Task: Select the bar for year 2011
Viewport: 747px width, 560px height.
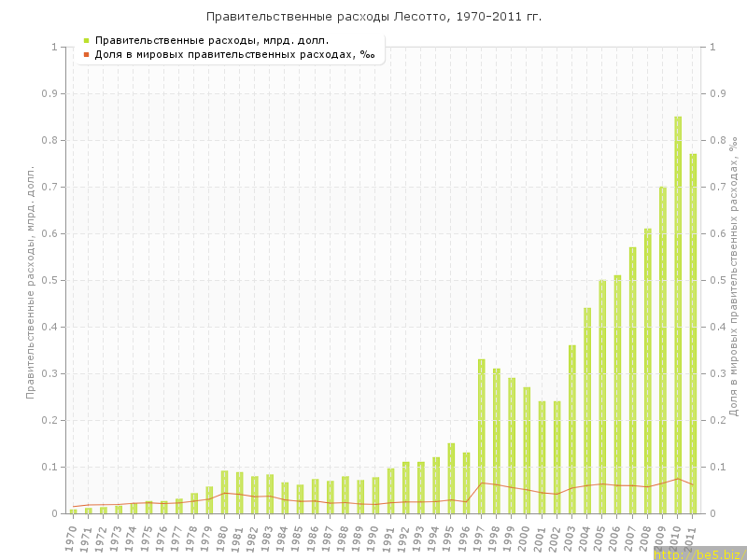Action: tap(693, 334)
